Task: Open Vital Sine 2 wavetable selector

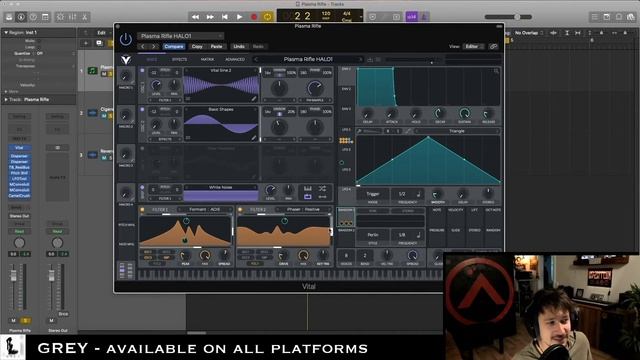Action: pyautogui.click(x=221, y=71)
